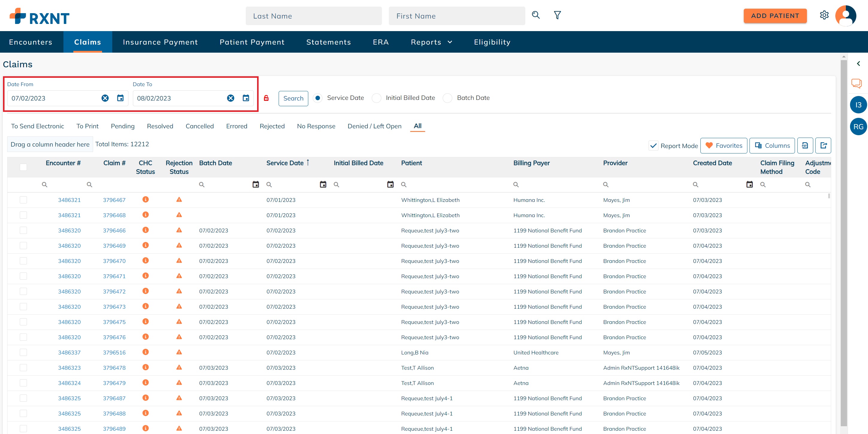Viewport: 868px width, 434px height.
Task: Open claim link 3796479
Action: (x=114, y=383)
